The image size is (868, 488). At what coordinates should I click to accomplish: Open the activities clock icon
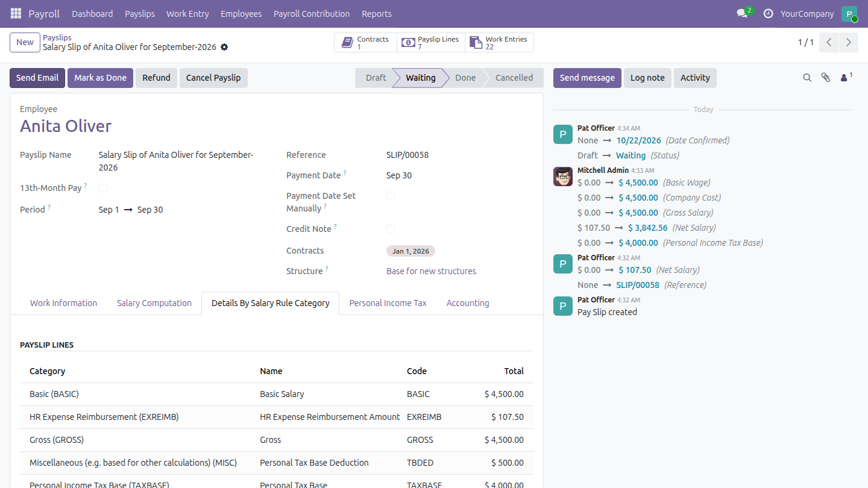coord(768,13)
